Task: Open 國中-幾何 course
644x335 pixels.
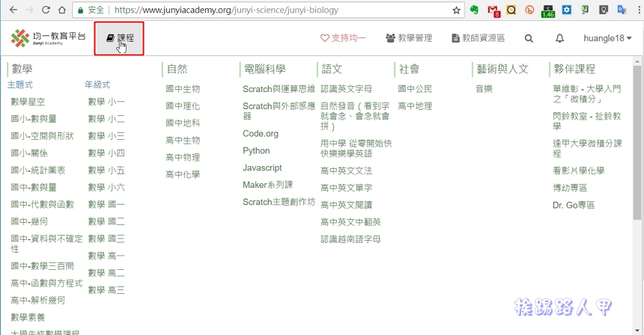Action: click(x=29, y=222)
